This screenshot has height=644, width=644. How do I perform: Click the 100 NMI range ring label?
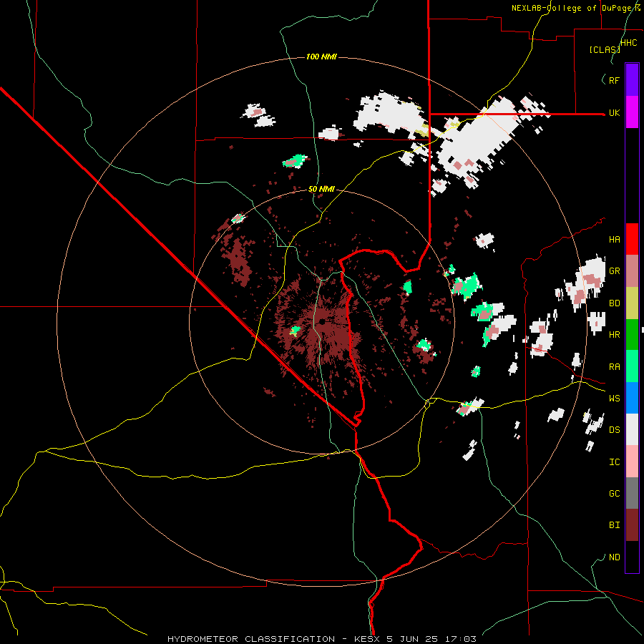click(321, 57)
